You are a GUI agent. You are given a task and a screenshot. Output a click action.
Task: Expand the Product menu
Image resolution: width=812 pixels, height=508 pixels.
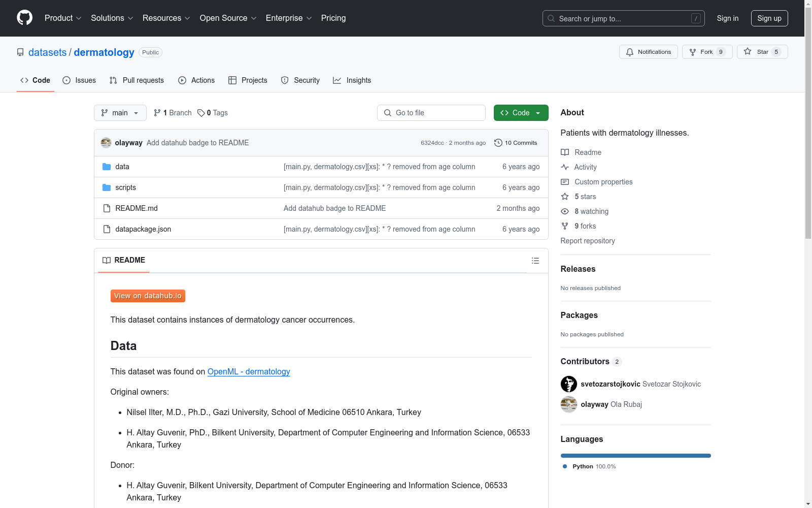pyautogui.click(x=63, y=18)
